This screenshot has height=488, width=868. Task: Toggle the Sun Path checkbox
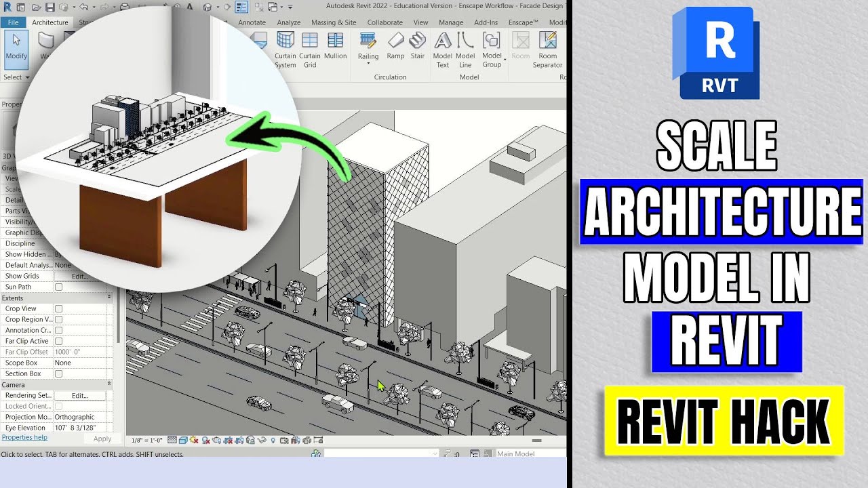(x=58, y=287)
